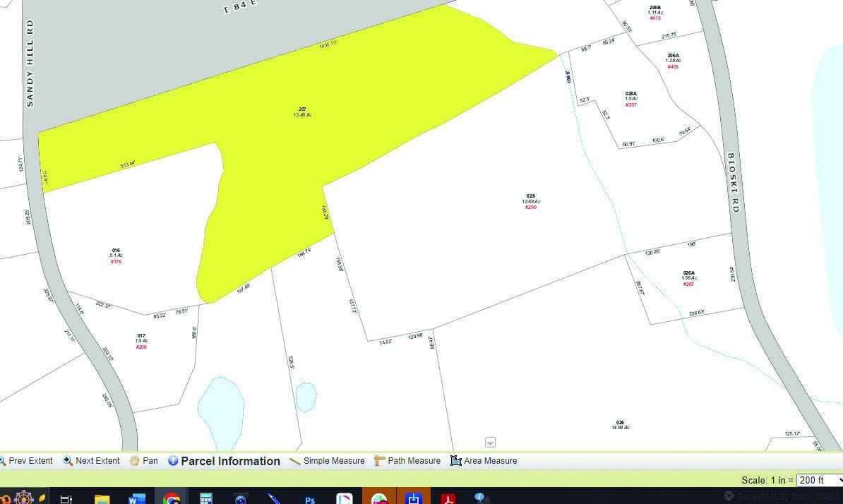Click the Prev Extent tool
This screenshot has width=843, height=504.
26,461
